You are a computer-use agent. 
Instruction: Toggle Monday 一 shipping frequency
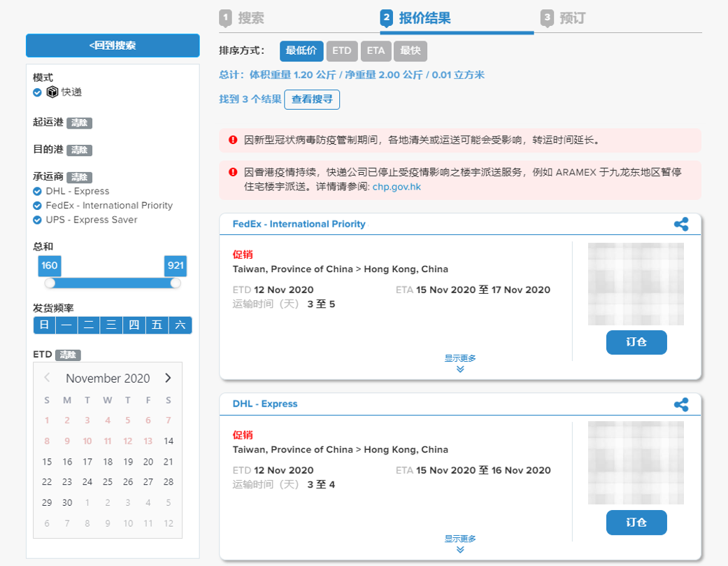67,325
